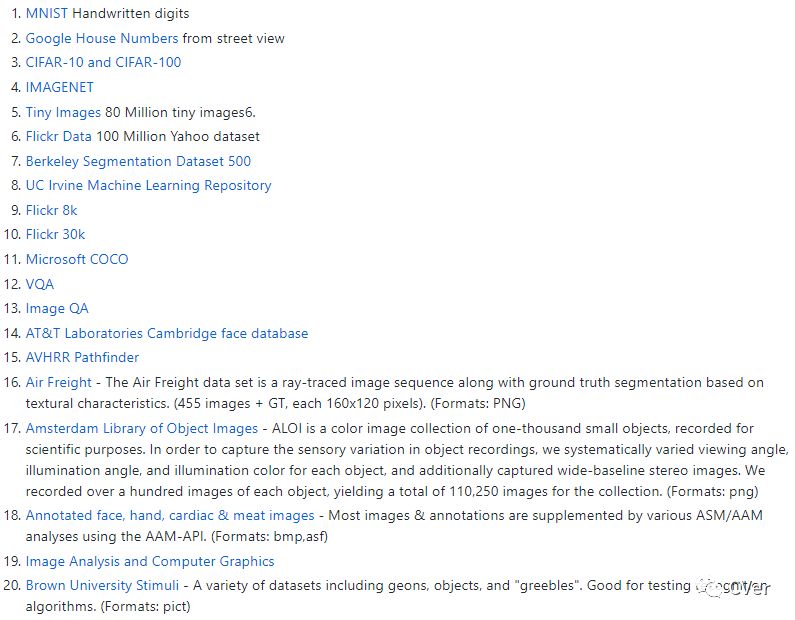Open the AVHRR Pathfinder link
This screenshot has width=795, height=620.
pyautogui.click(x=82, y=357)
